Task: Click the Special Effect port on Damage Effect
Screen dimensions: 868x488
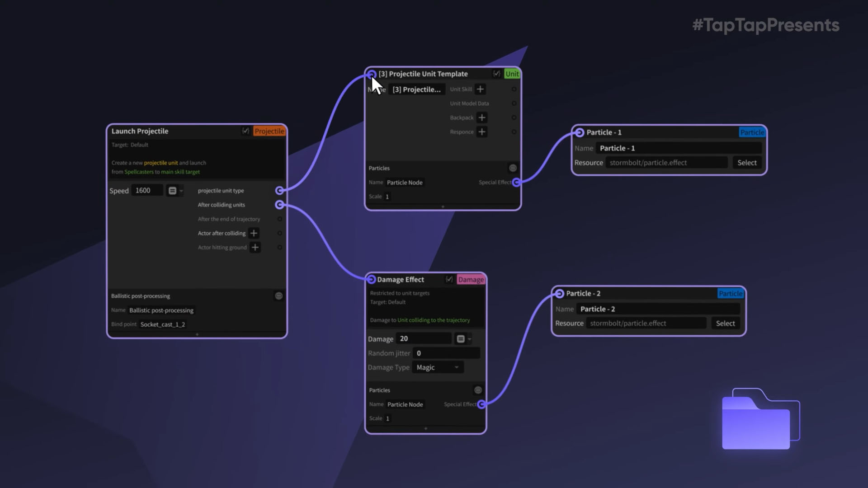Action: [x=482, y=404]
